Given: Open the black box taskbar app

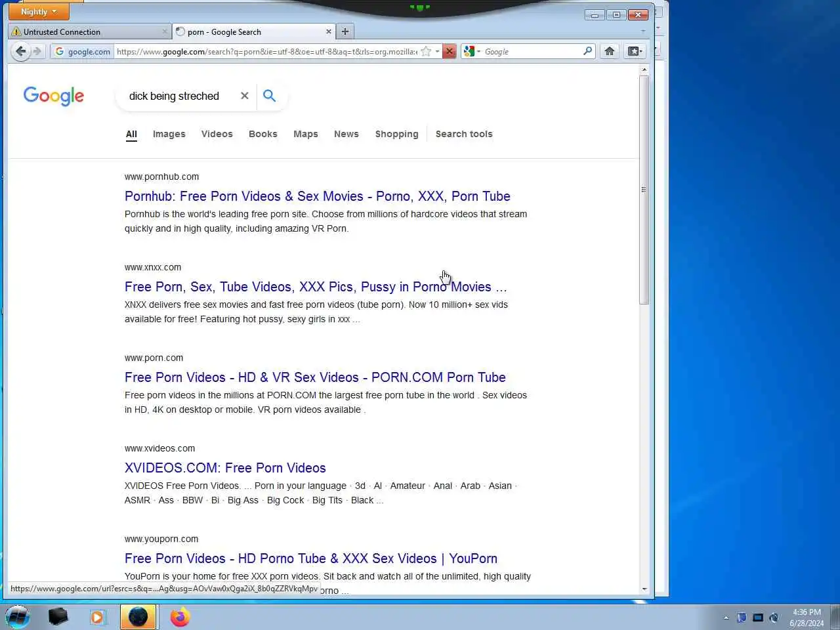Looking at the screenshot, I should pos(58,617).
